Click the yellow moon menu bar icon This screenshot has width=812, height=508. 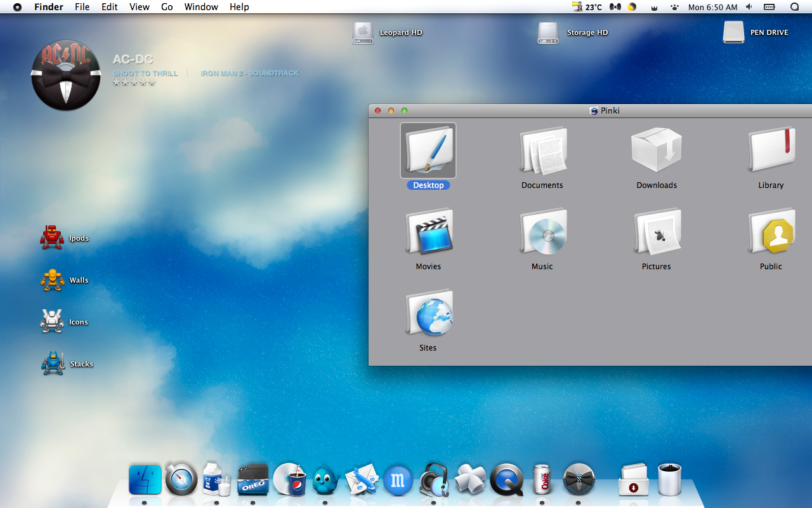632,7
